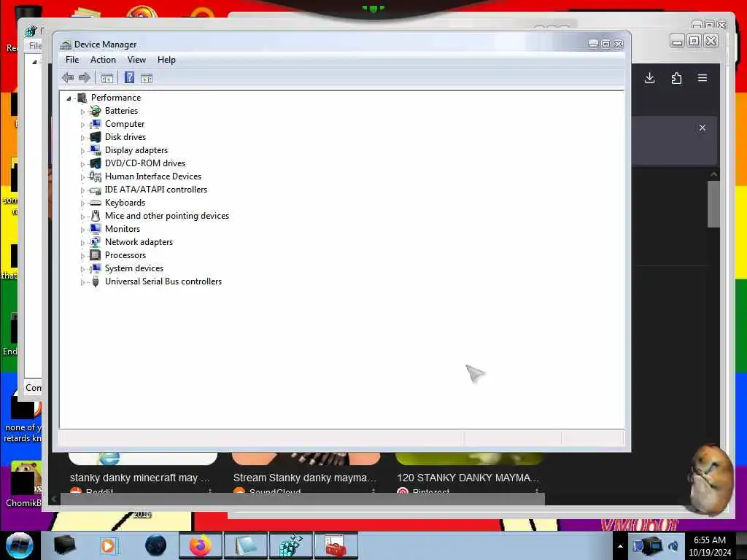Expand the Disk drives category
The height and width of the screenshot is (560, 747).
(82, 138)
